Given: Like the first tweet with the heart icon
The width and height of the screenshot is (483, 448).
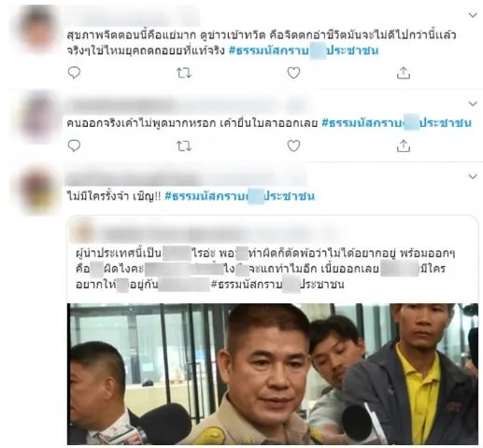Looking at the screenshot, I should click(x=293, y=73).
